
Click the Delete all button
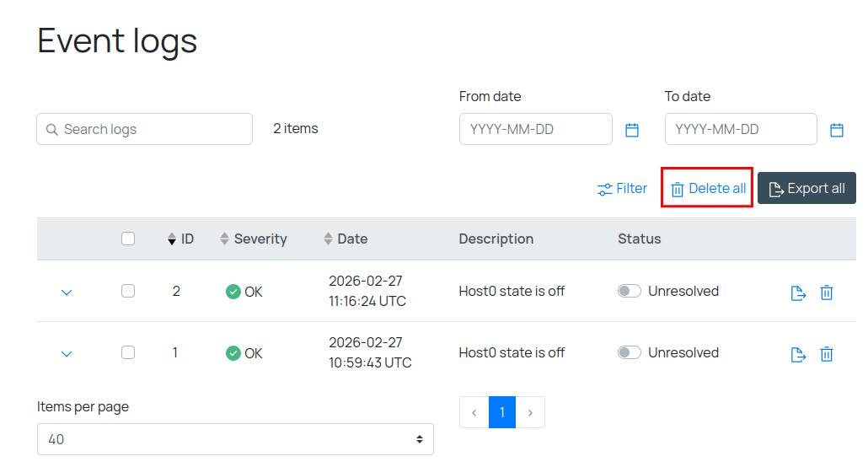click(x=708, y=189)
